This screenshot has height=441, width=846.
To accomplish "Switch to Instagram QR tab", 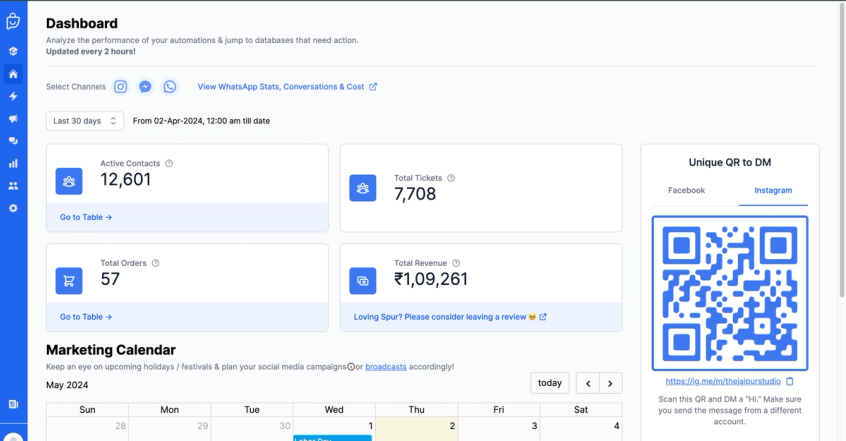I will click(773, 191).
